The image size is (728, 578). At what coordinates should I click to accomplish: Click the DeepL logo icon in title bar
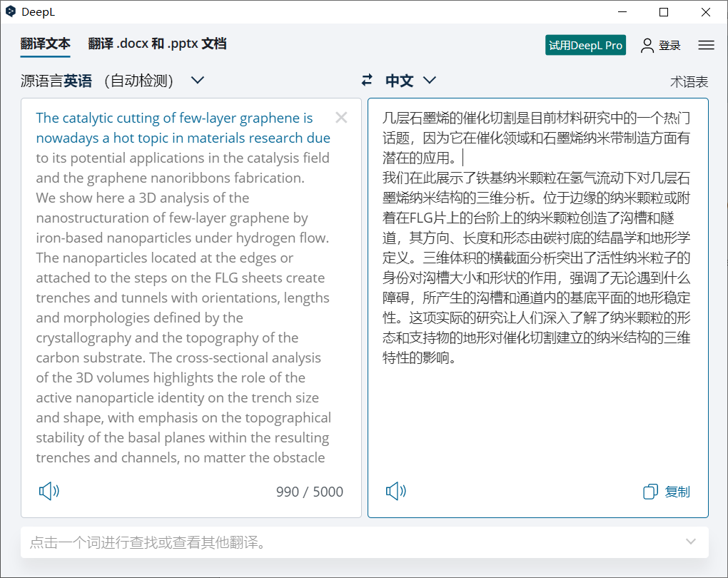click(11, 11)
